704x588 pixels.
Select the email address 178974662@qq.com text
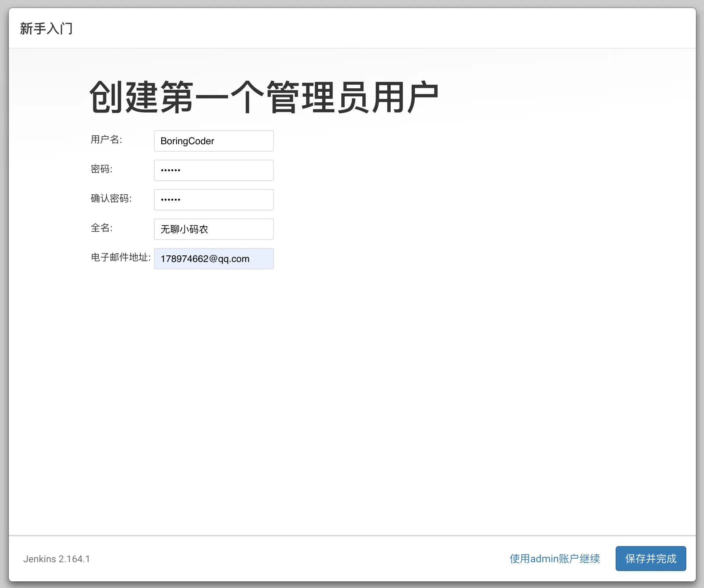coord(204,259)
